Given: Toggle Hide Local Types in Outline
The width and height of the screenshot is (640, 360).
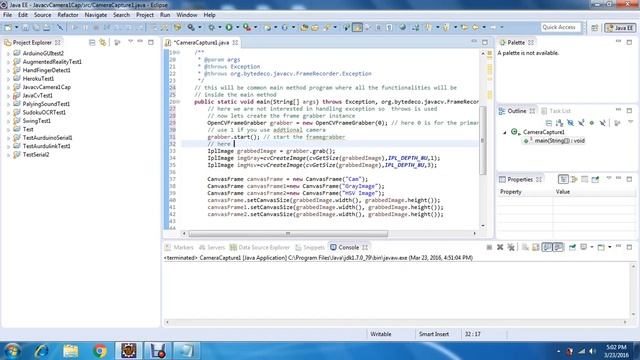Looking at the screenshot, I should coord(602,122).
